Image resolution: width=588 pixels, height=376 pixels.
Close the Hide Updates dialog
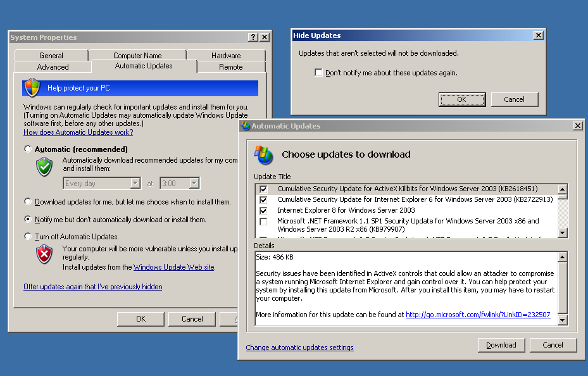pos(539,35)
